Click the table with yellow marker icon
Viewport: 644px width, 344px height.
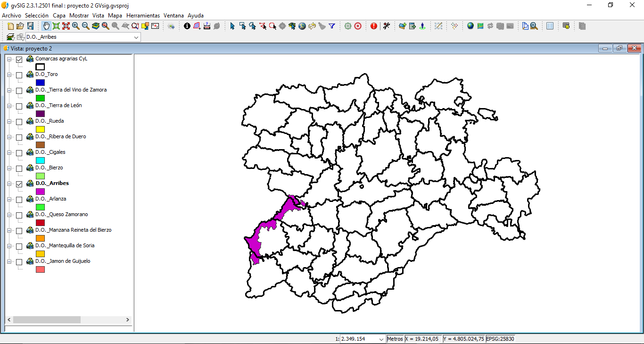566,26
